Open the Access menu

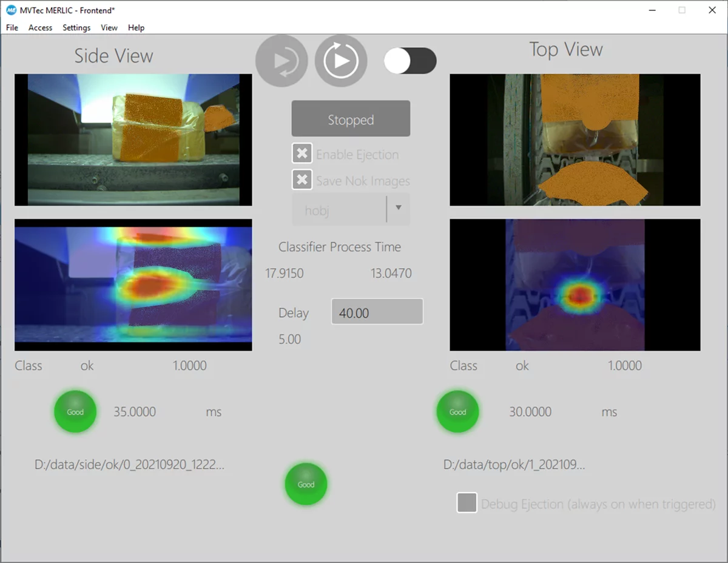pos(41,27)
